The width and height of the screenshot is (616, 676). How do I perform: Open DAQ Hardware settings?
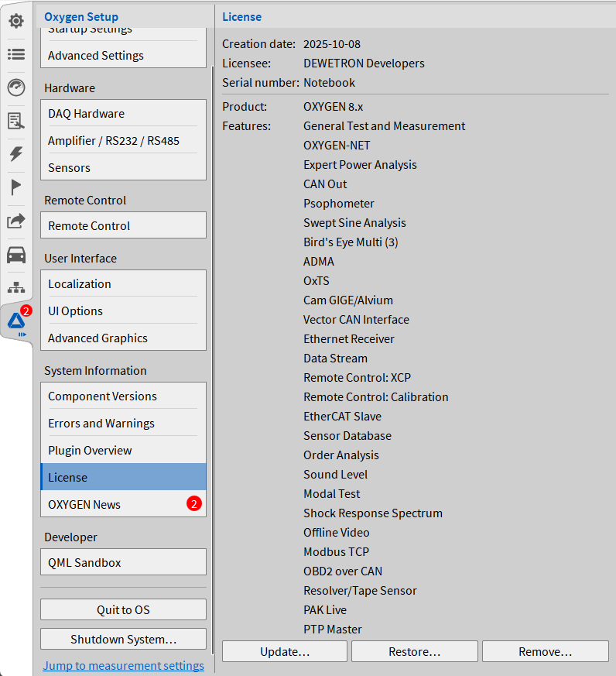[123, 113]
